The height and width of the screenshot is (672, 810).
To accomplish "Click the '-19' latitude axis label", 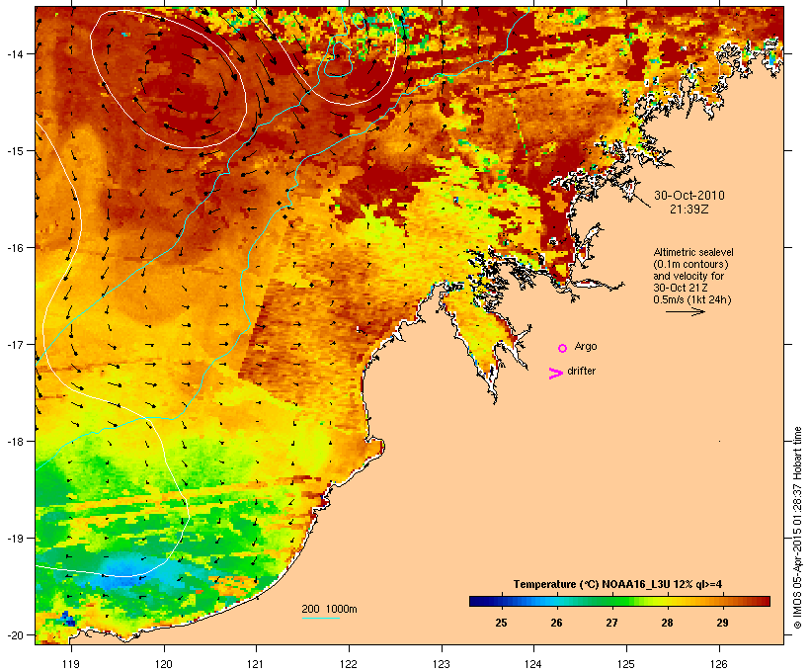I will pos(14,539).
